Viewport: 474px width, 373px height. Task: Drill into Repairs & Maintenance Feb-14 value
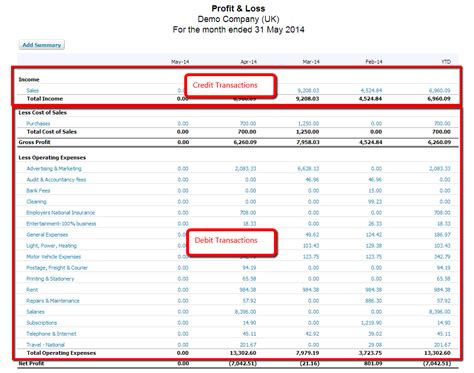pos(374,301)
